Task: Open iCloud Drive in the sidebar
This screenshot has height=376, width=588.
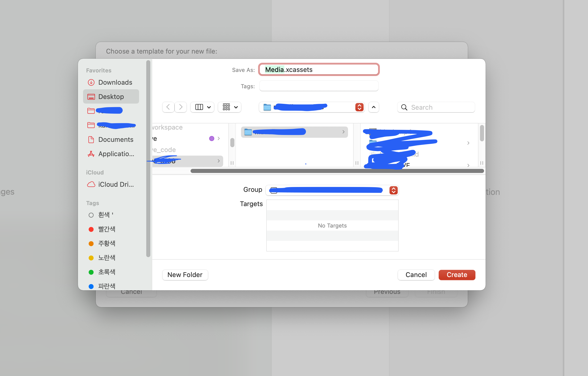Action: pyautogui.click(x=116, y=184)
